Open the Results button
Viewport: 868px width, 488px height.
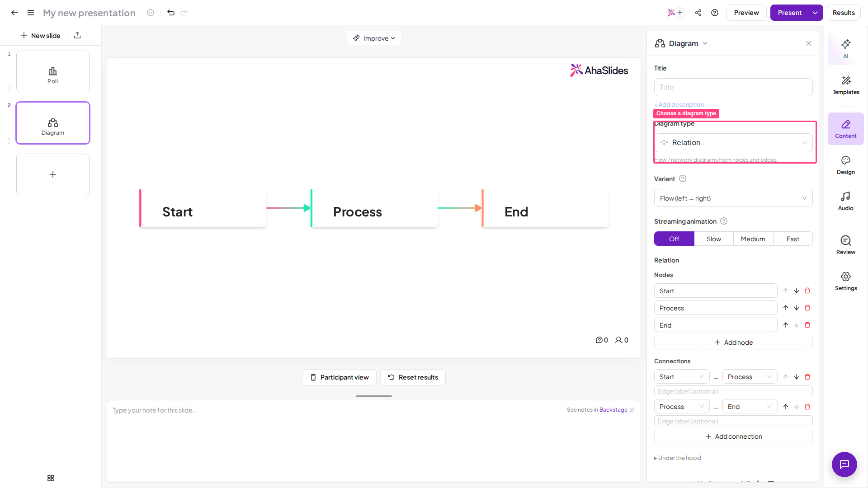[844, 13]
